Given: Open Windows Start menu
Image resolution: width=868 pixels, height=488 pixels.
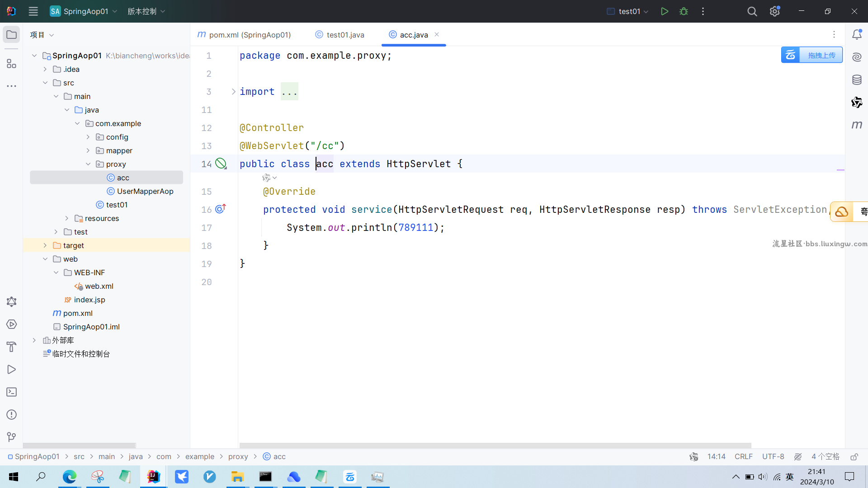Looking at the screenshot, I should tap(14, 477).
